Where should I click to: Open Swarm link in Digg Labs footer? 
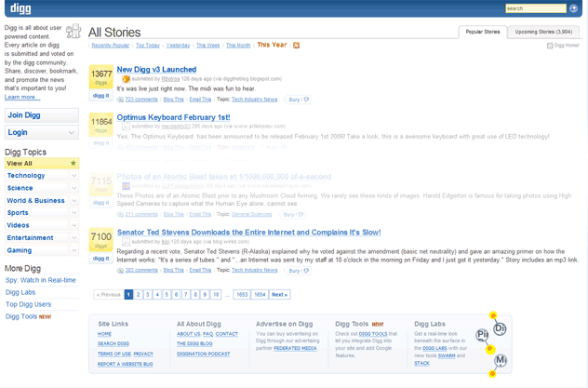447,355
